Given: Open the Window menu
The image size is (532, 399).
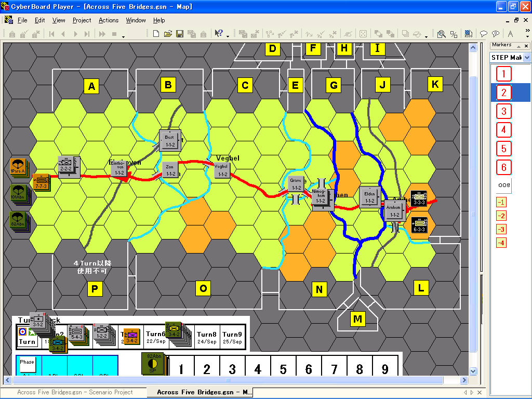Looking at the screenshot, I should pyautogui.click(x=136, y=20).
